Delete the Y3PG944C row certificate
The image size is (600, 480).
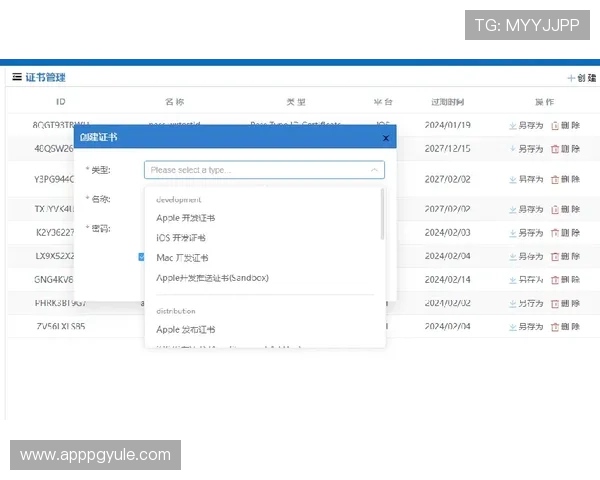566,179
